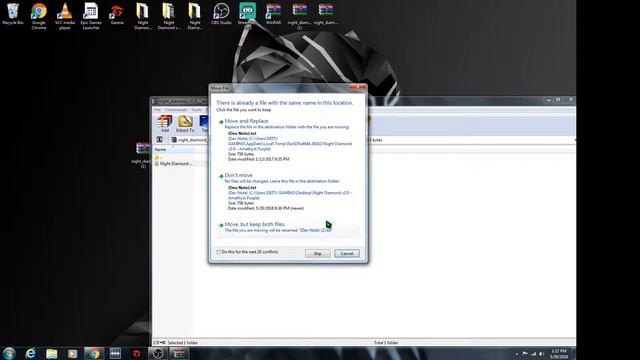640x360 pixels.
Task: Open the Windows Start menu
Action: click(9, 353)
